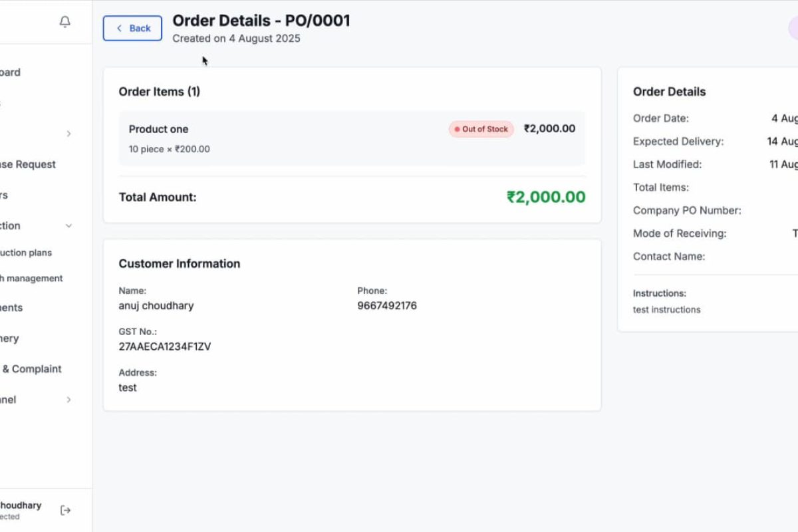Click the customer name anuj choudhary
Viewport: 798px width, 532px height.
tap(156, 306)
